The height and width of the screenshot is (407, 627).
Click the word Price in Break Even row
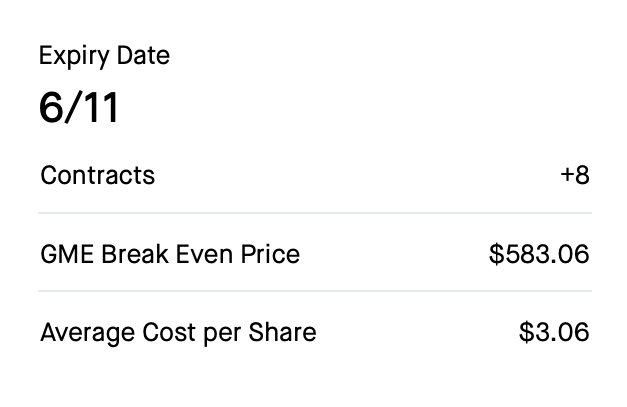click(270, 254)
